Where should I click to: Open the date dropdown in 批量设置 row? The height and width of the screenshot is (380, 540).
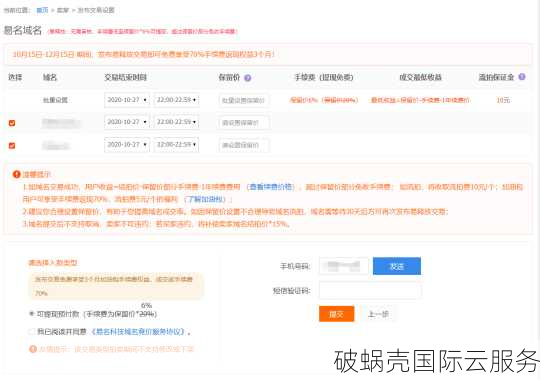point(127,100)
